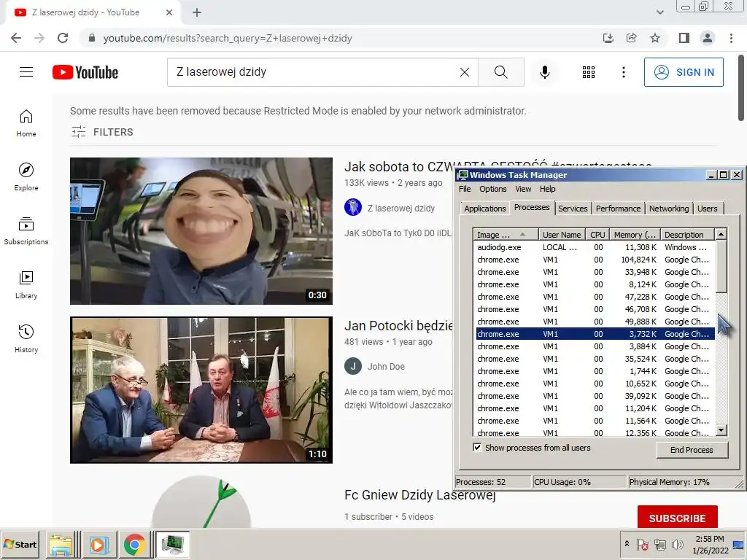Click the Z laserowej dzidy channel avatar

click(x=353, y=207)
